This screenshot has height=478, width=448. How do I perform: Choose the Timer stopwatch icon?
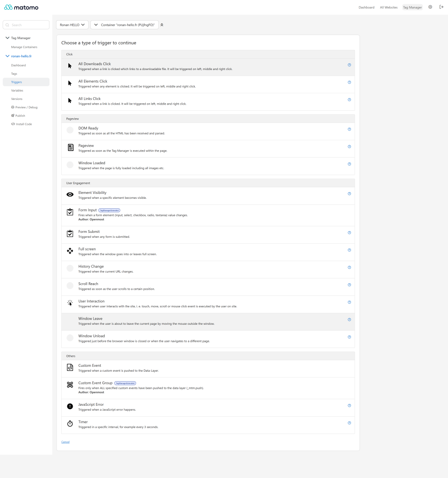coord(70,424)
